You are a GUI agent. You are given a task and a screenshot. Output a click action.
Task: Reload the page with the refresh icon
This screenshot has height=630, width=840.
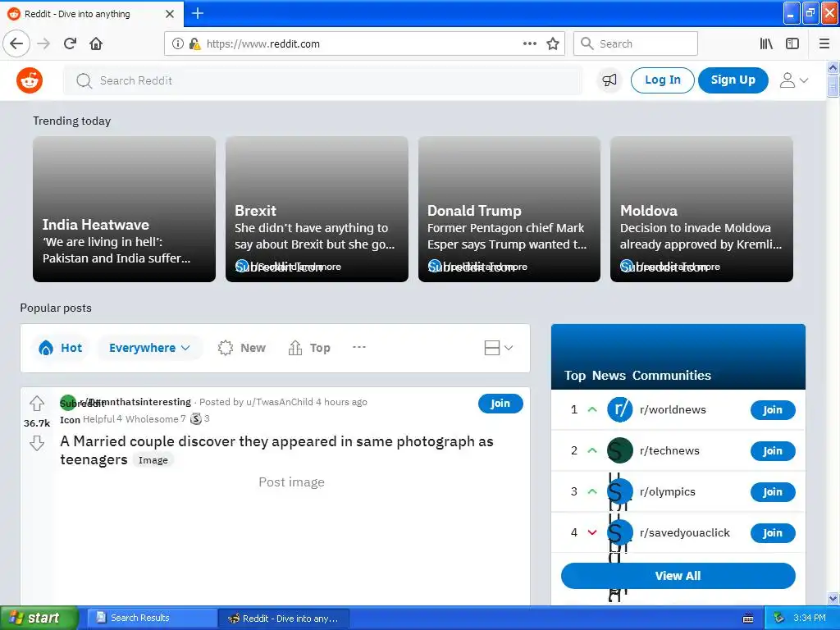71,44
